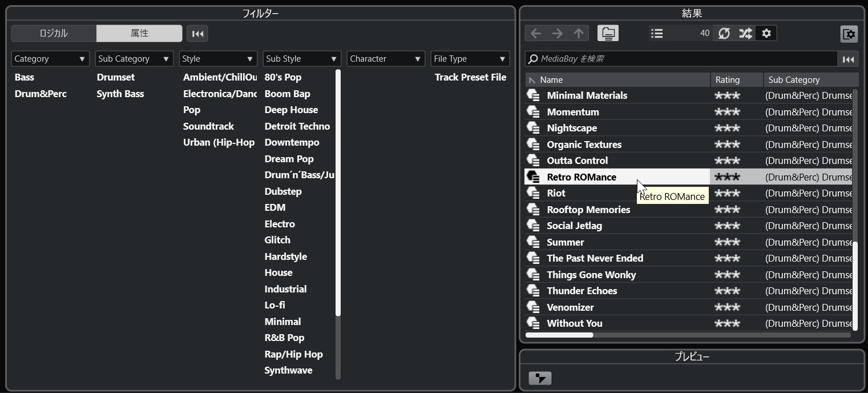Set rating stars for Riot
868x393 pixels.
(727, 193)
